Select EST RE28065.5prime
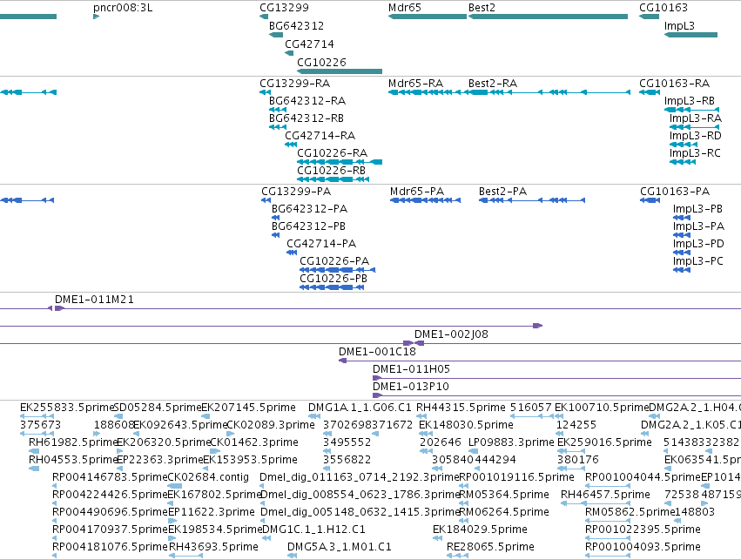The width and height of the screenshot is (741, 560). click(457, 557)
